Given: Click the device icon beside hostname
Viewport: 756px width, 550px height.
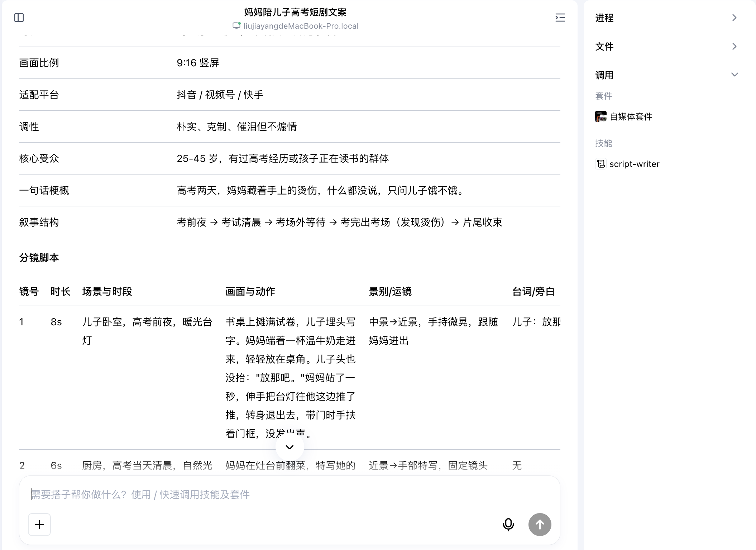Looking at the screenshot, I should 236,26.
